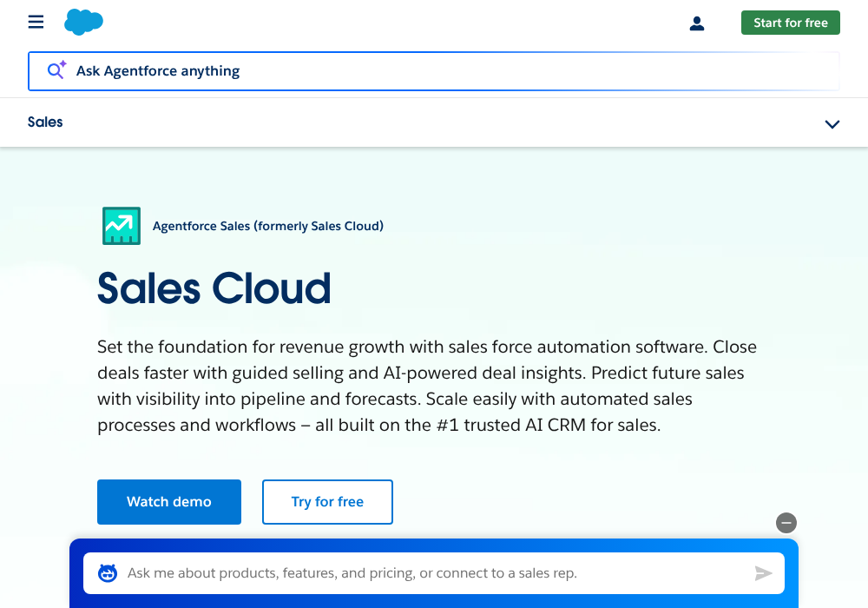Send a chat message with the paper plane icon
868x608 pixels.
[x=764, y=573]
